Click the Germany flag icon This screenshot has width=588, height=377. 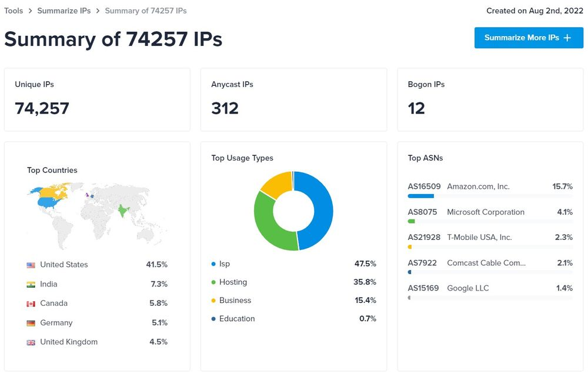[x=31, y=323]
